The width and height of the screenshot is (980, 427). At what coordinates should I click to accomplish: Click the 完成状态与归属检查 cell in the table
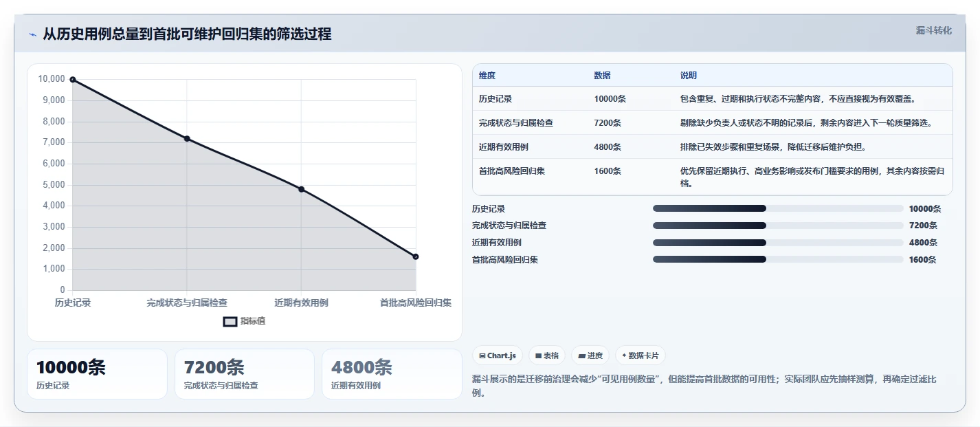[516, 123]
